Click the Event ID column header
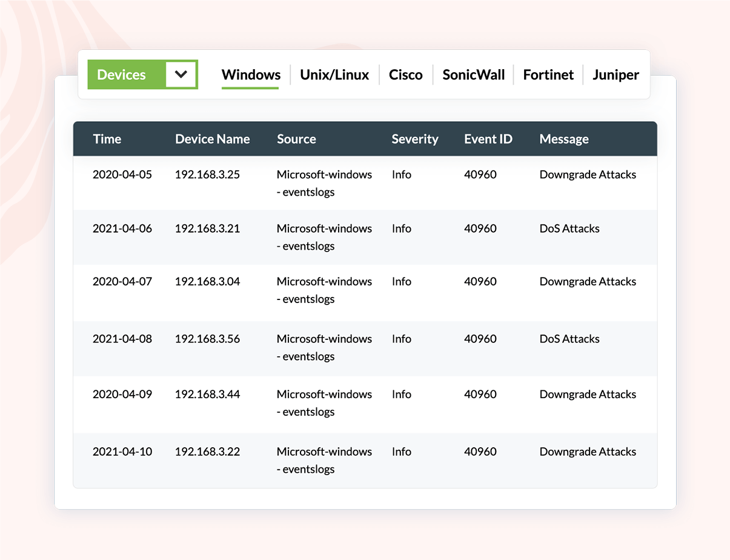 [488, 139]
